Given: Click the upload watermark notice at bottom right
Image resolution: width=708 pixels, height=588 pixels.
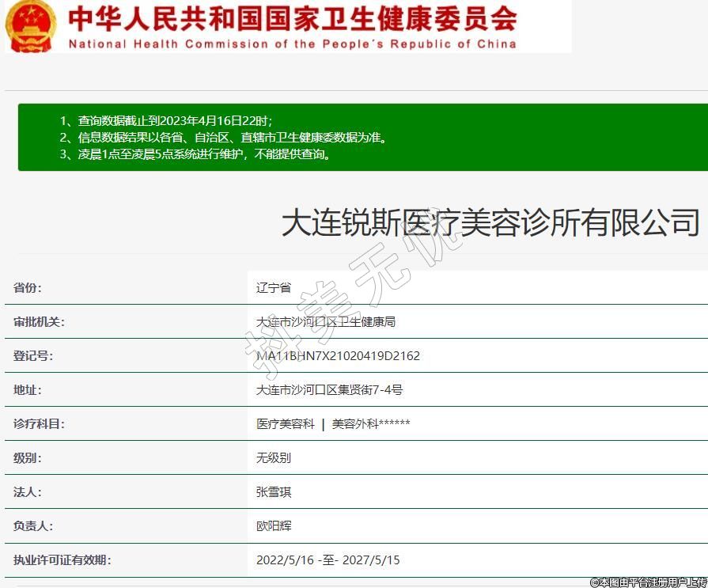Looking at the screenshot, I should (x=648, y=582).
